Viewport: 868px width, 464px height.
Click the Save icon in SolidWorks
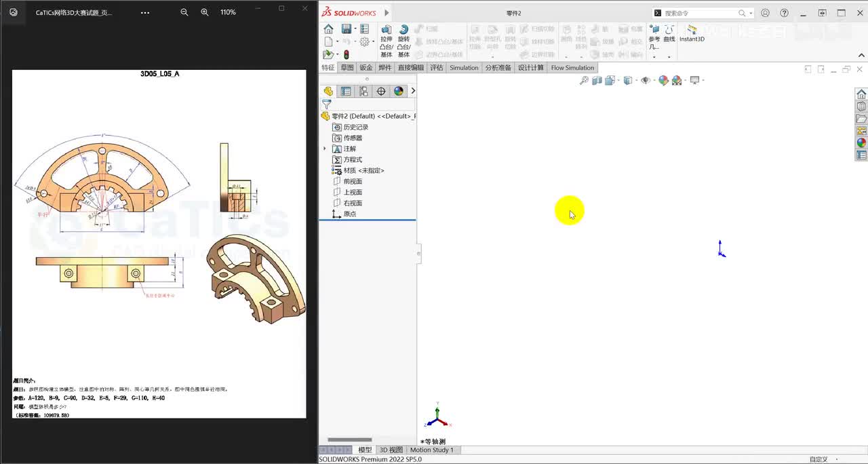pos(347,28)
